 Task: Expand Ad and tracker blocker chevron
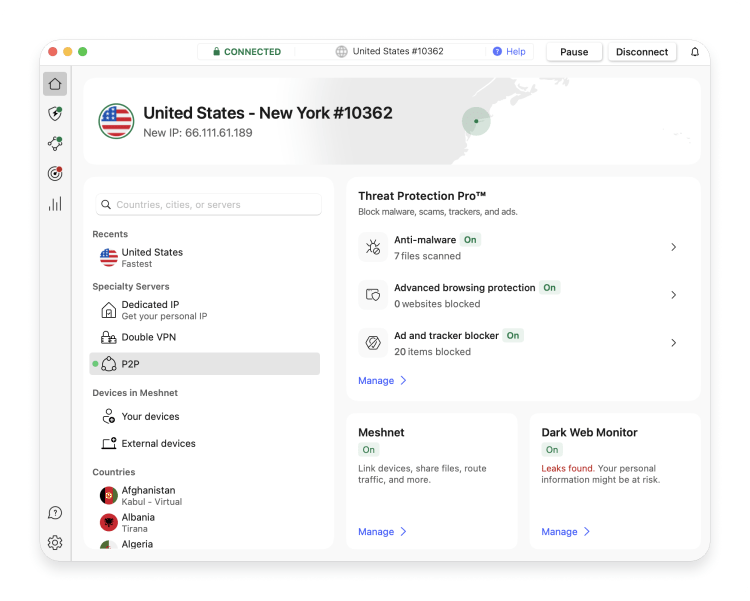(673, 343)
